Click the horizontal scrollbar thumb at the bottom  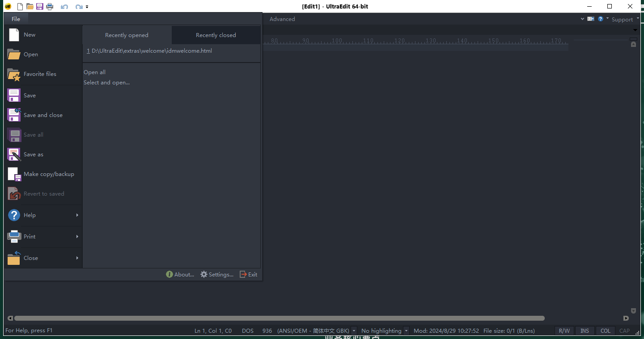[279, 318]
